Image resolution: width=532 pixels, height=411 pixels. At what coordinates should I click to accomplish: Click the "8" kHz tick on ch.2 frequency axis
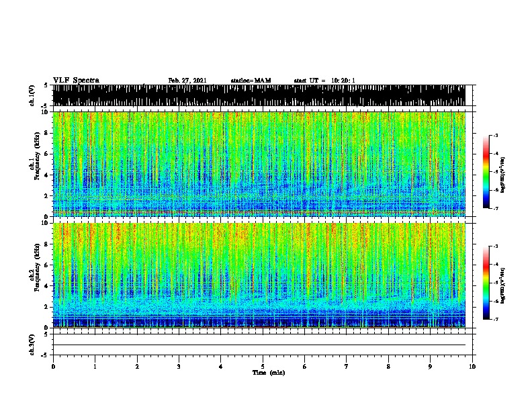pyautogui.click(x=47, y=244)
